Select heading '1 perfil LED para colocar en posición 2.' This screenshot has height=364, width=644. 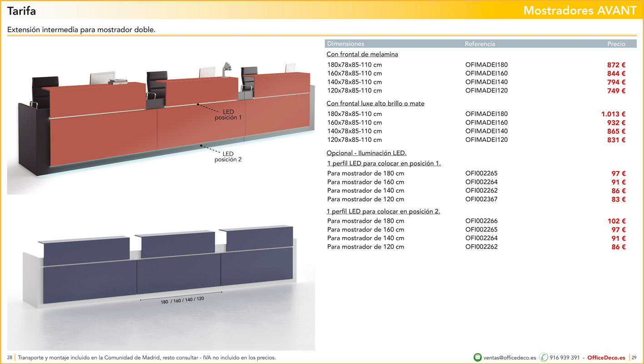point(383,211)
